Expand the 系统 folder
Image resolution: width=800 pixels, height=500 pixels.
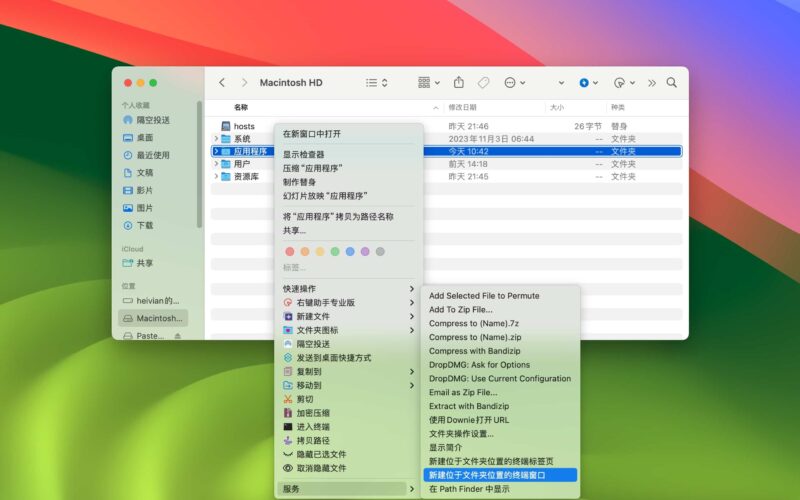(216, 139)
